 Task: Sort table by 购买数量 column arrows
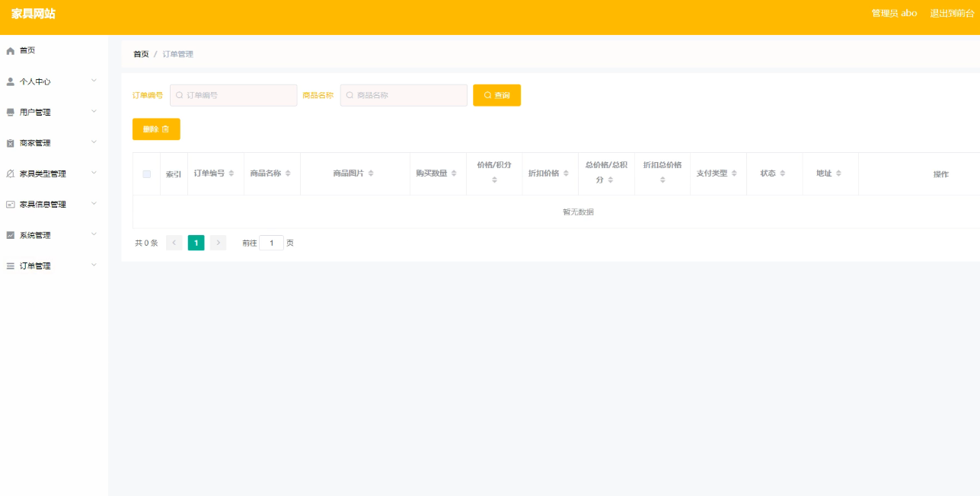(454, 173)
